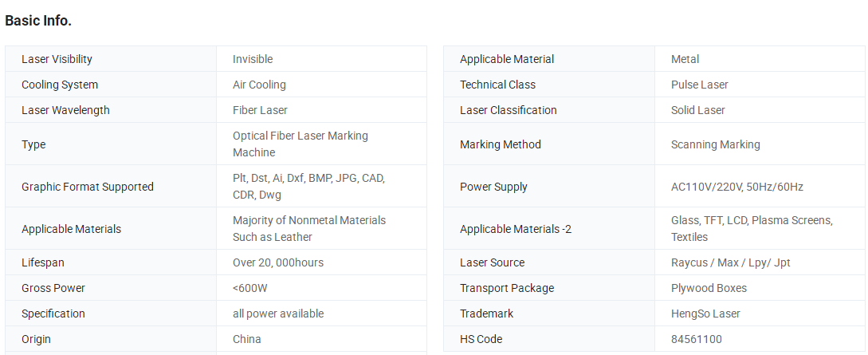Click the Over 20, 000hours lifespan value

click(278, 262)
